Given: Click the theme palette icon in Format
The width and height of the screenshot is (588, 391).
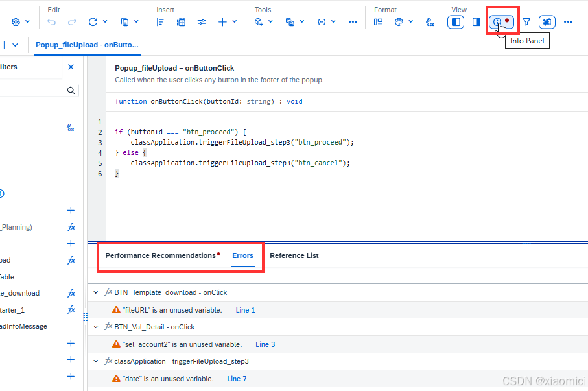Looking at the screenshot, I should coord(399,22).
